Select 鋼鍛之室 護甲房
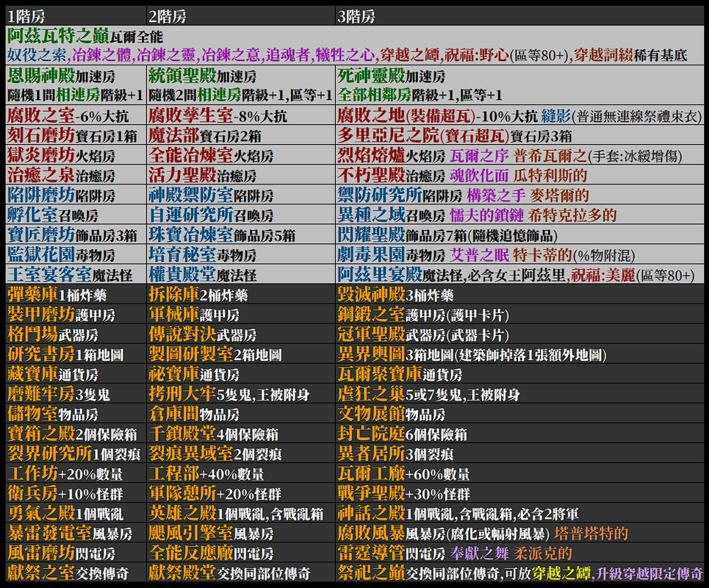Viewport: 709px width, 588px height. coord(519,315)
